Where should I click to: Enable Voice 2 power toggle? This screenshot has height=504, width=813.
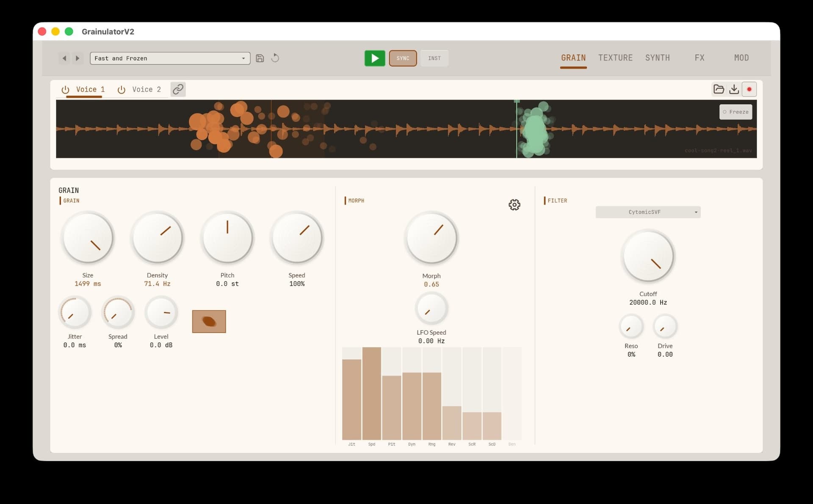122,89
